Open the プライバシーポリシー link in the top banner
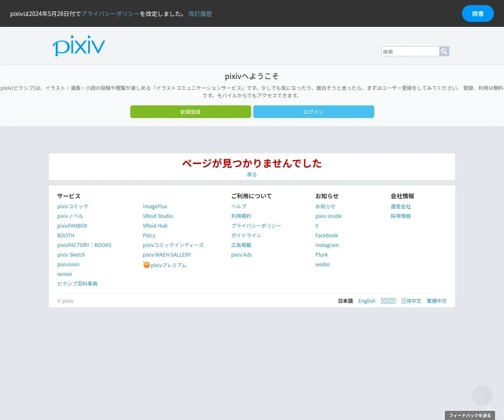 tap(110, 14)
